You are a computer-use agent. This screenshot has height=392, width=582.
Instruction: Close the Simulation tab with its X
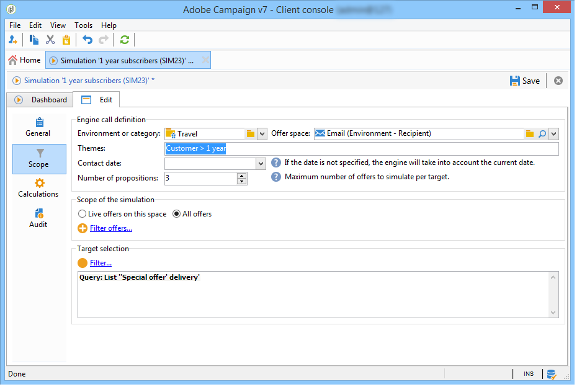coord(205,60)
